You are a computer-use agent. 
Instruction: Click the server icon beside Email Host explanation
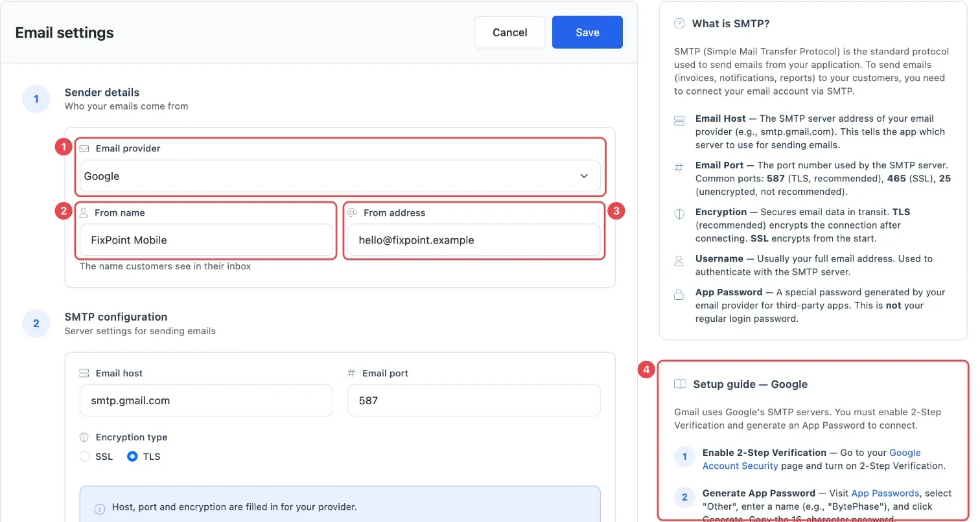(679, 120)
